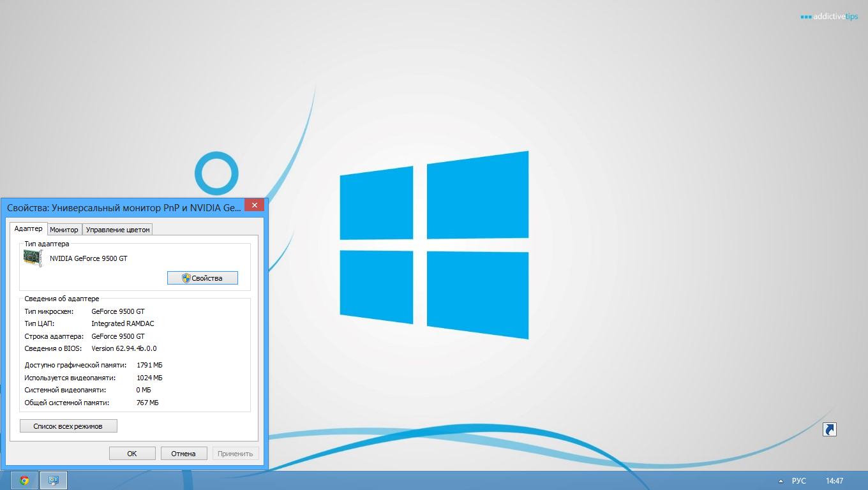Switch to the Адаптер tab
Screen dimensions: 868x490
29,229
